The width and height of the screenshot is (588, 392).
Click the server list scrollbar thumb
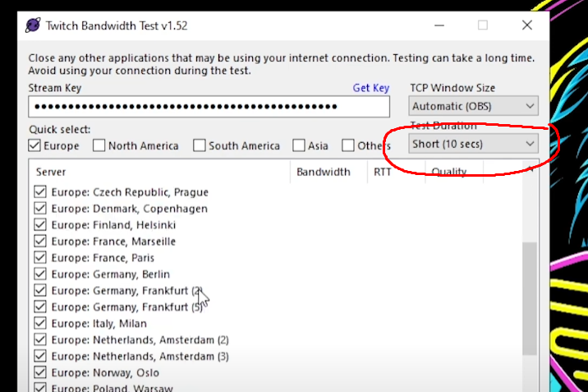coord(530,298)
